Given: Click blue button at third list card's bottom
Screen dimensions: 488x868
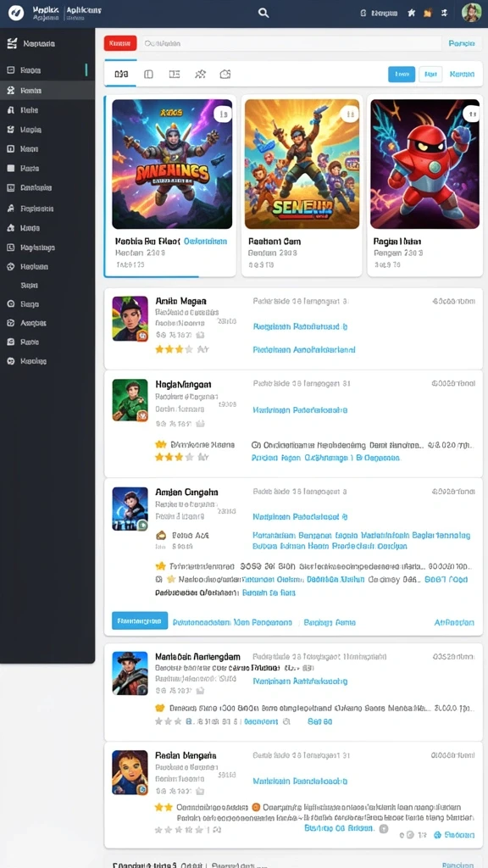Looking at the screenshot, I should point(140,620).
